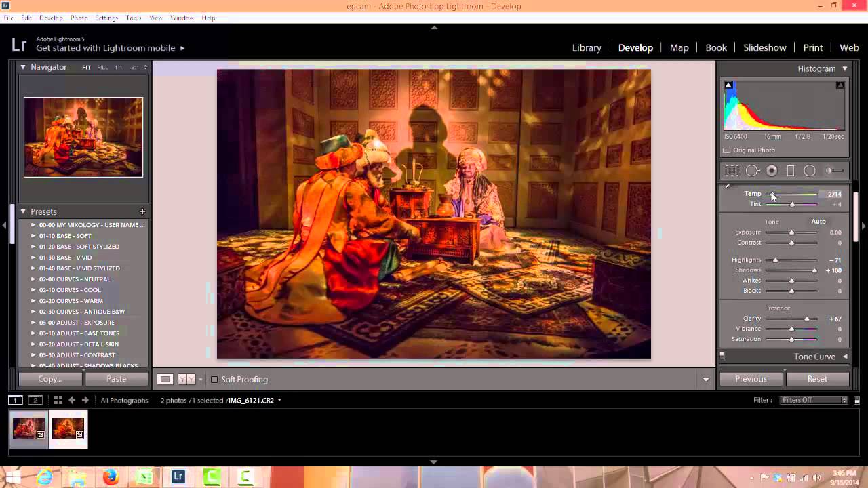Image resolution: width=868 pixels, height=488 pixels.
Task: Toggle the filmstrip filter lock switch
Action: pos(857,400)
